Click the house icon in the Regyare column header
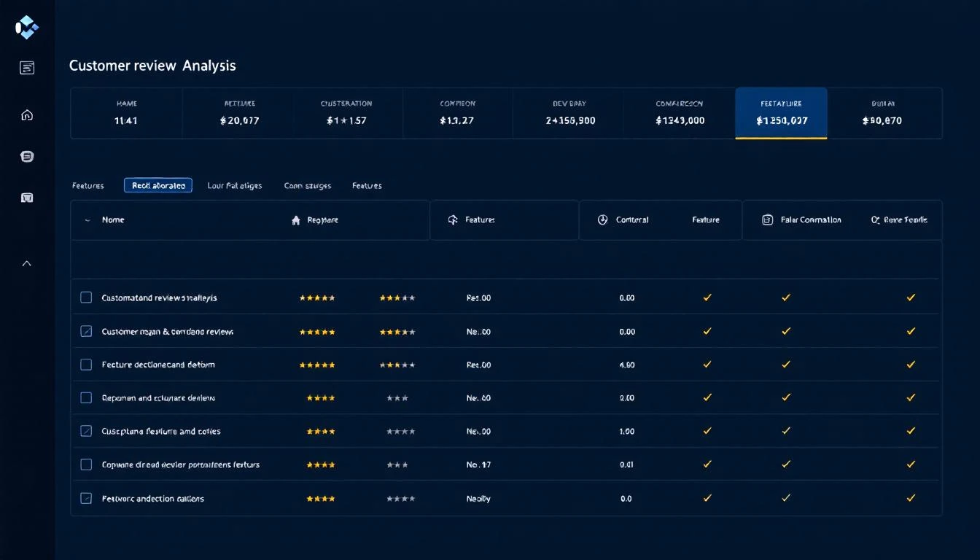This screenshot has width=980, height=560. 297,219
